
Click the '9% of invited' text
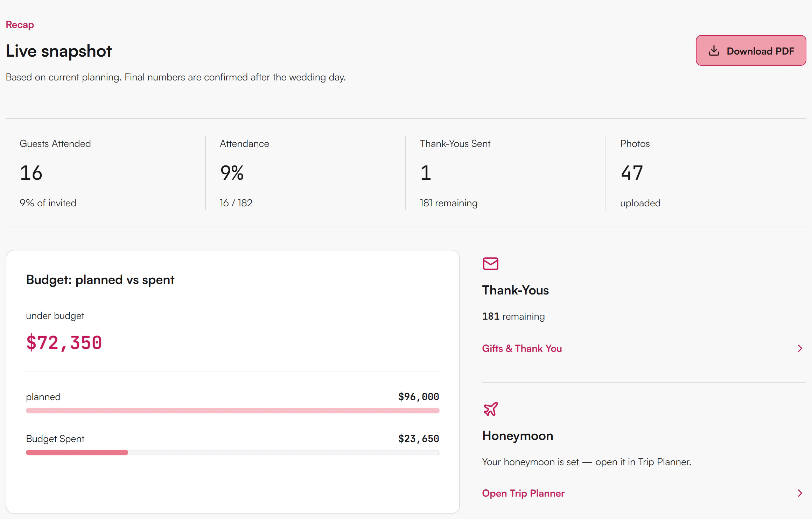(x=48, y=203)
